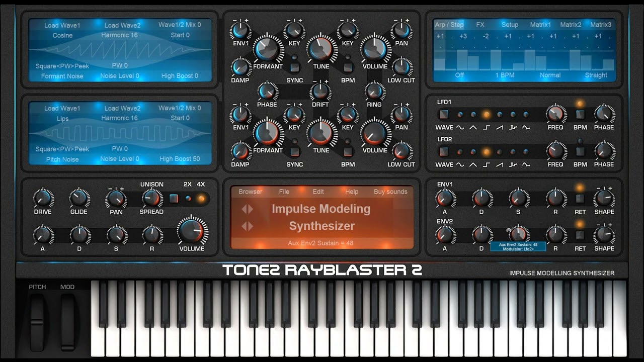Image resolution: width=644 pixels, height=362 pixels.
Task: Click the DRIVE knob
Action: click(x=43, y=198)
